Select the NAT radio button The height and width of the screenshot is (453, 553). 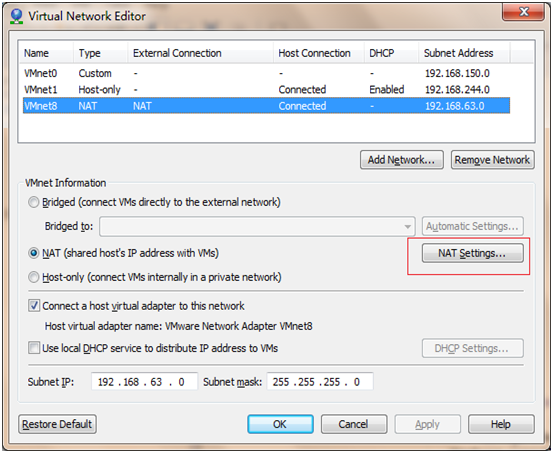34,253
